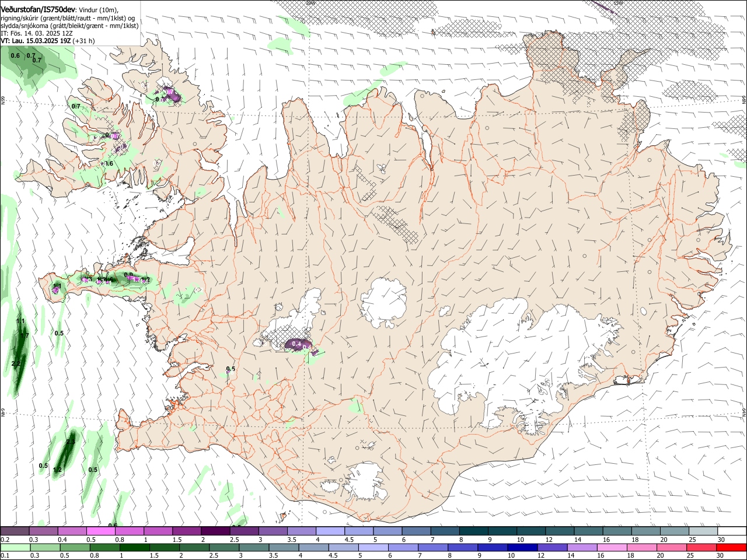Choose the 0.3 mauve swatch in top legend

click(43, 531)
